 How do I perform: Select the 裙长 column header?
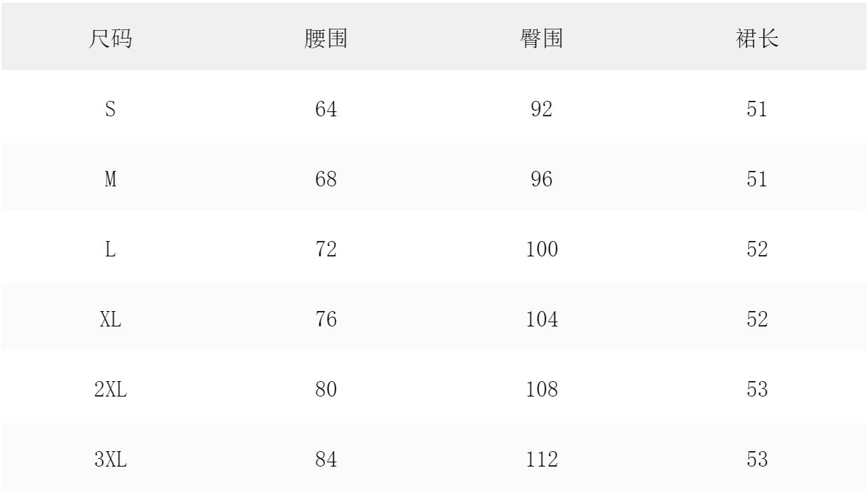click(757, 40)
